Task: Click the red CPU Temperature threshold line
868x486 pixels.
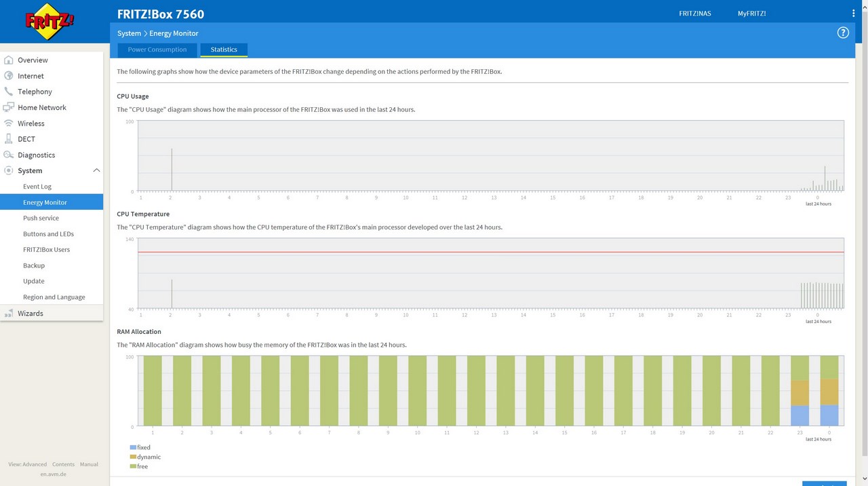Action: point(491,252)
